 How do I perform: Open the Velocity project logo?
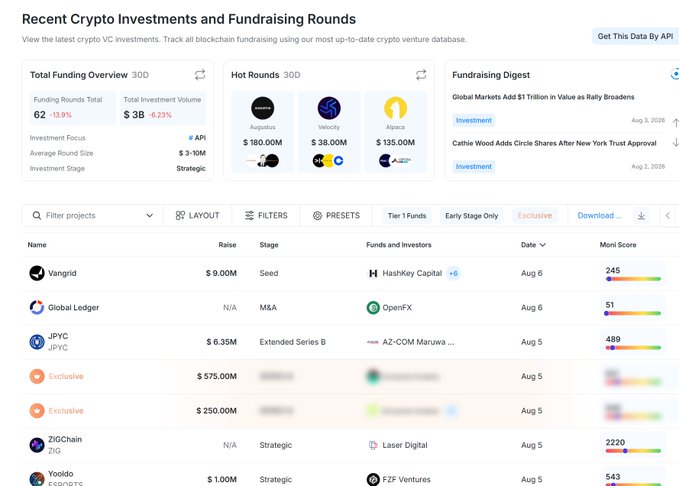(x=329, y=108)
